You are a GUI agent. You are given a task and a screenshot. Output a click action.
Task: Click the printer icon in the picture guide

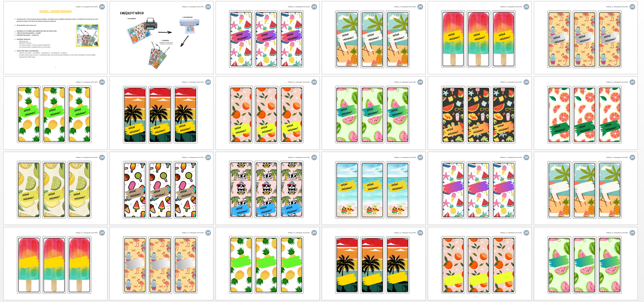(150, 24)
